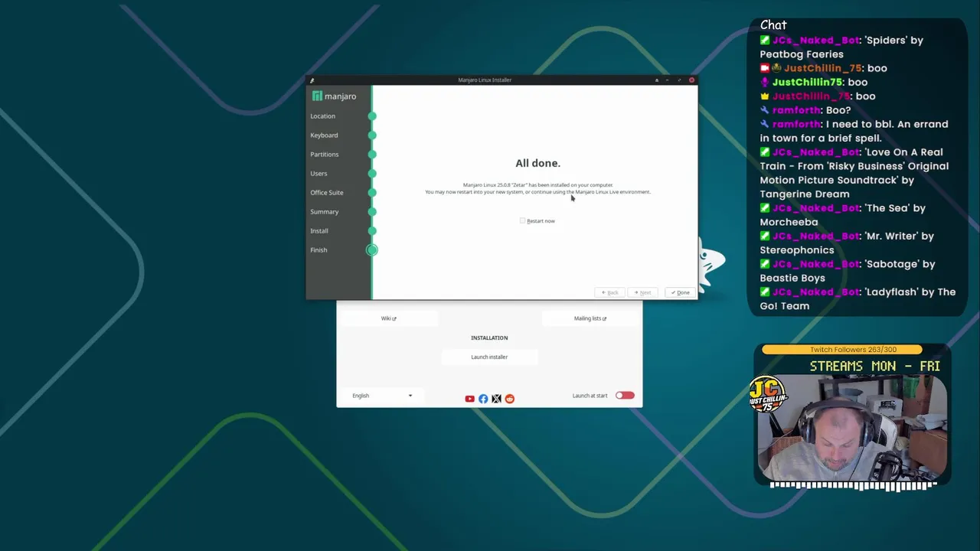The image size is (980, 551).
Task: Open the English language dropdown
Action: pos(382,396)
